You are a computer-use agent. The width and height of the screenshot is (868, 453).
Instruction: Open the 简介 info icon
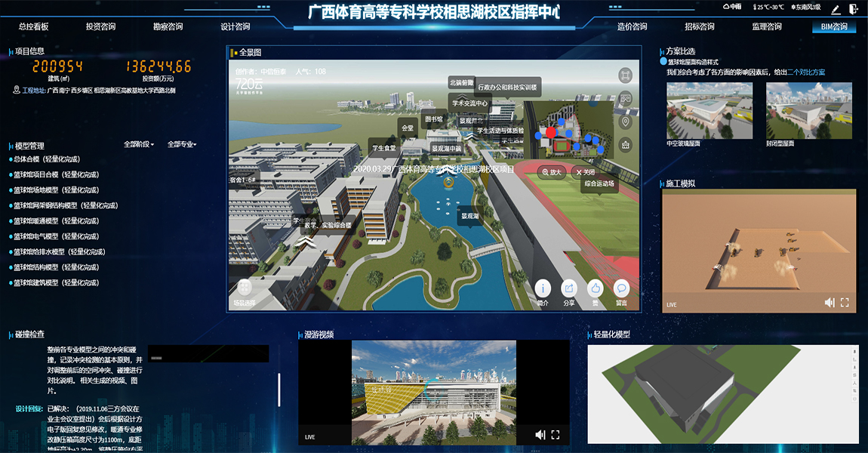point(543,288)
